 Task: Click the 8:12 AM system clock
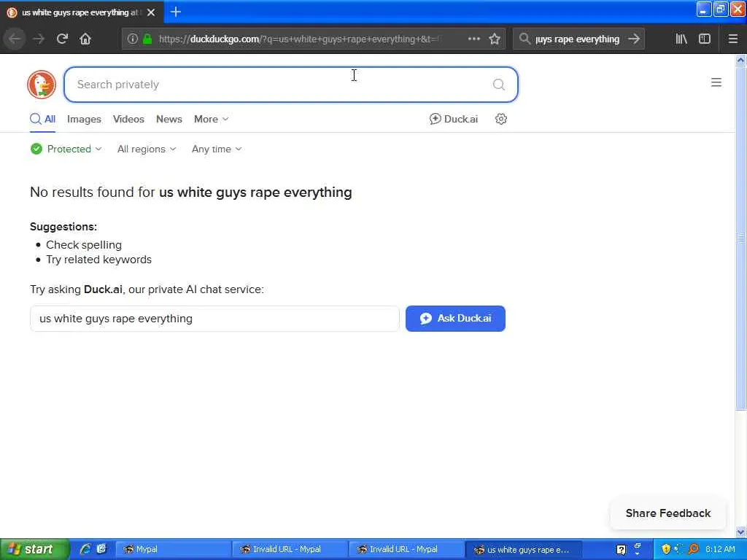pyautogui.click(x=720, y=549)
